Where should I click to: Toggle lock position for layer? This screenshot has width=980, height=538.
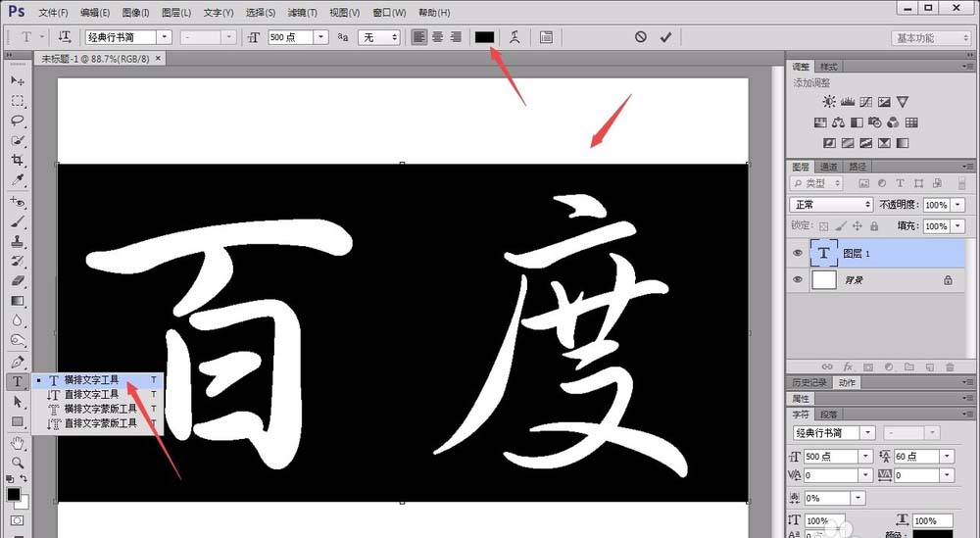click(857, 226)
